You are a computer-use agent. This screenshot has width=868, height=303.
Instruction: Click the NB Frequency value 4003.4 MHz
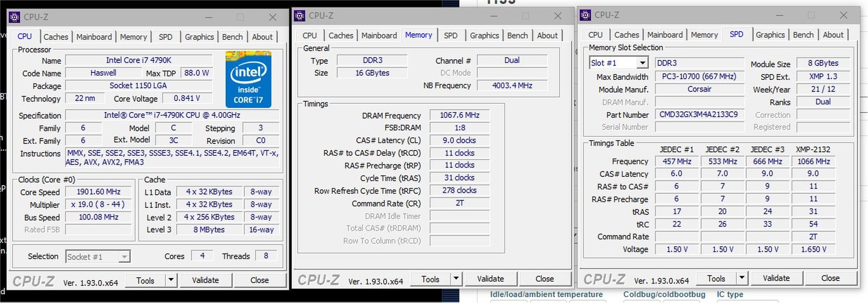point(512,85)
